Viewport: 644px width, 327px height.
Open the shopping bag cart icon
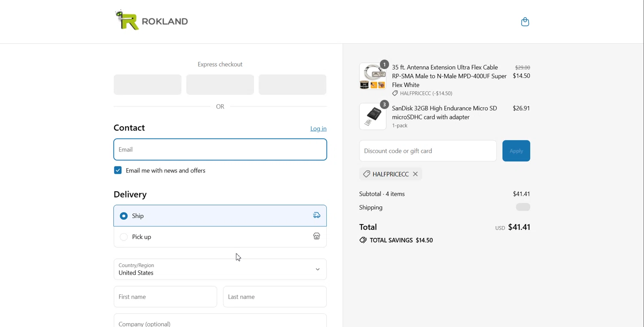[x=525, y=22]
